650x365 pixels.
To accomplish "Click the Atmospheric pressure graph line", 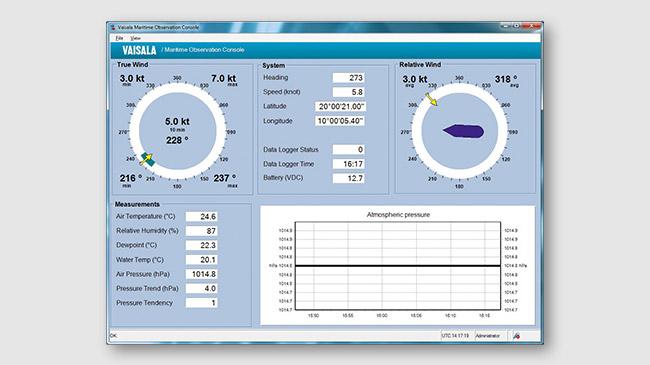I will (398, 265).
